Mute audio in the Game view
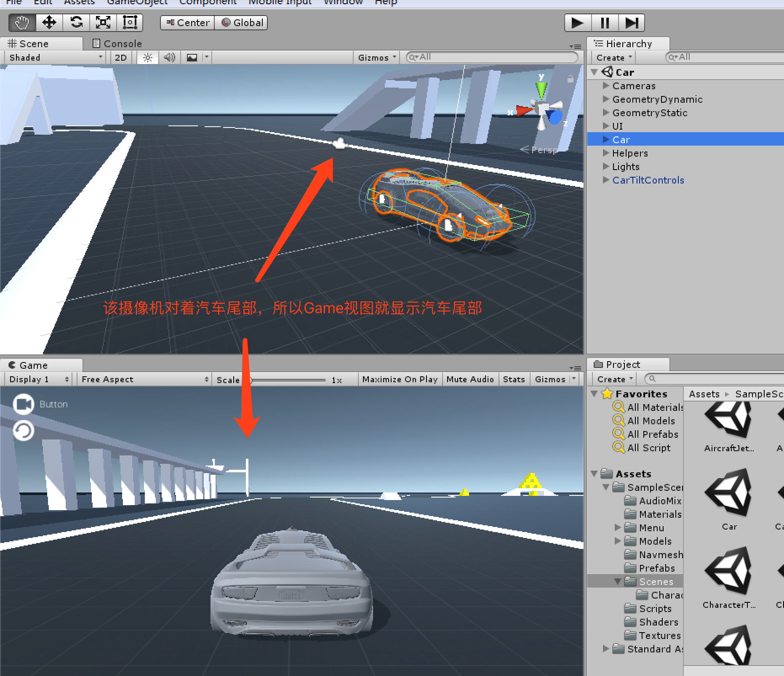The width and height of the screenshot is (784, 676). (470, 379)
